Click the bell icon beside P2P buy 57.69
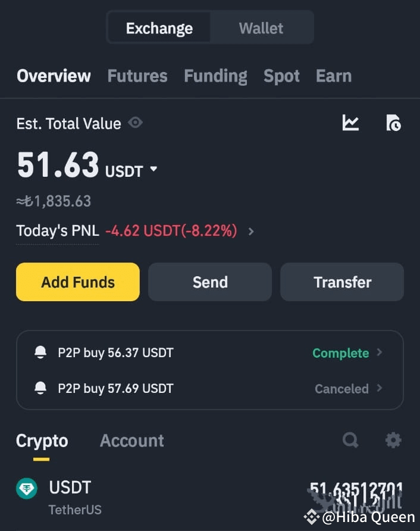 point(40,388)
